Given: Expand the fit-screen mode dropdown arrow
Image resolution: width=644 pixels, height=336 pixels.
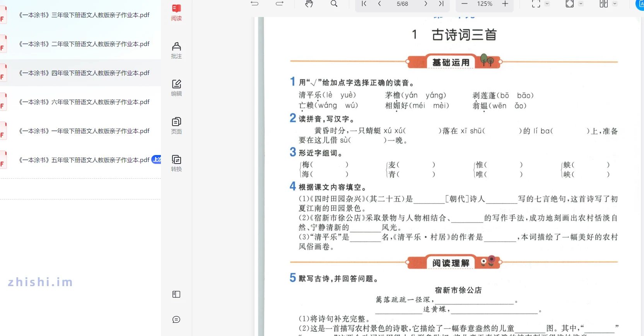Looking at the screenshot, I should click(x=547, y=4).
